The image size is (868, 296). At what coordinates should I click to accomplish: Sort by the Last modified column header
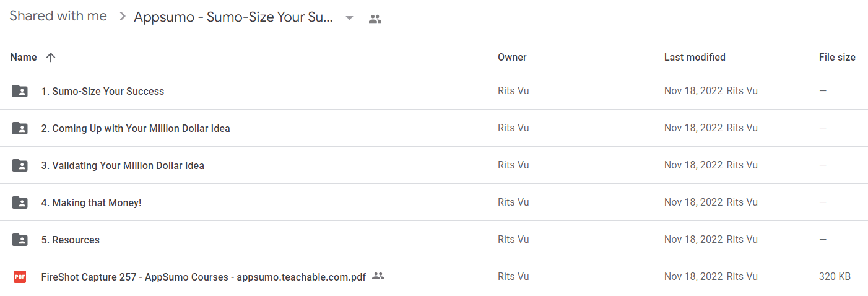[695, 57]
